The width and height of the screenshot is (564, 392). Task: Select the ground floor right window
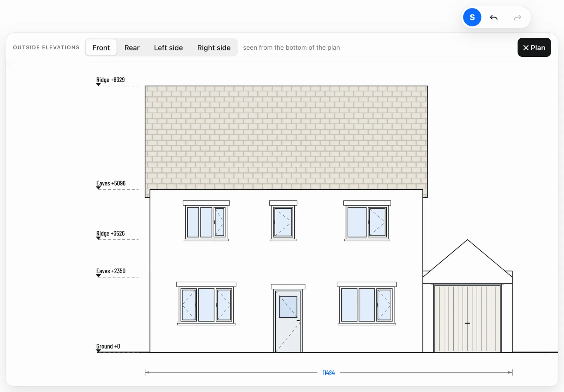(x=367, y=304)
